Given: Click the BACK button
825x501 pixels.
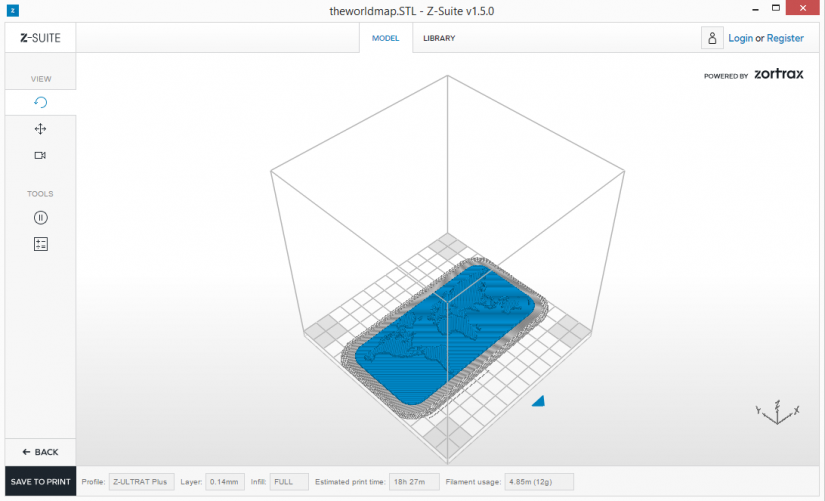Looking at the screenshot, I should click(x=41, y=452).
